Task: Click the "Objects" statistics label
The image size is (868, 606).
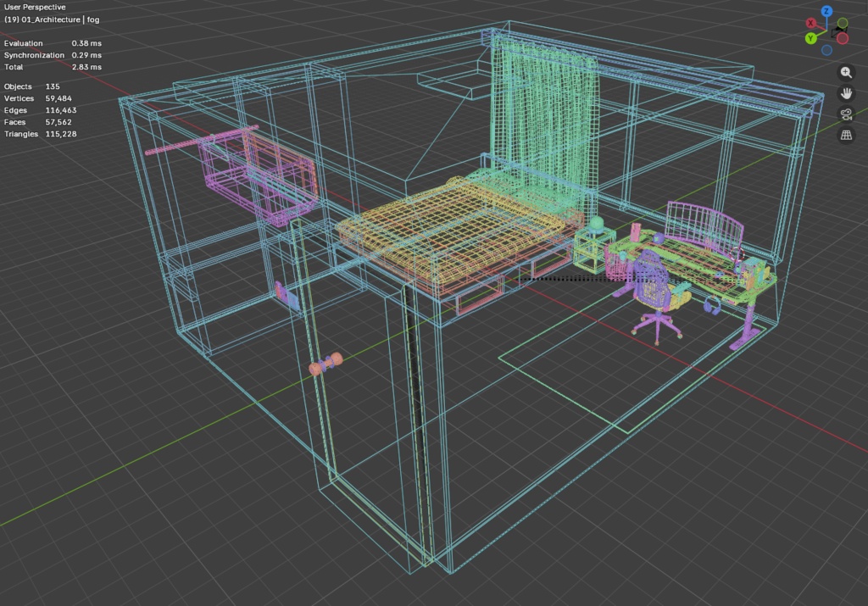Action: tap(18, 86)
